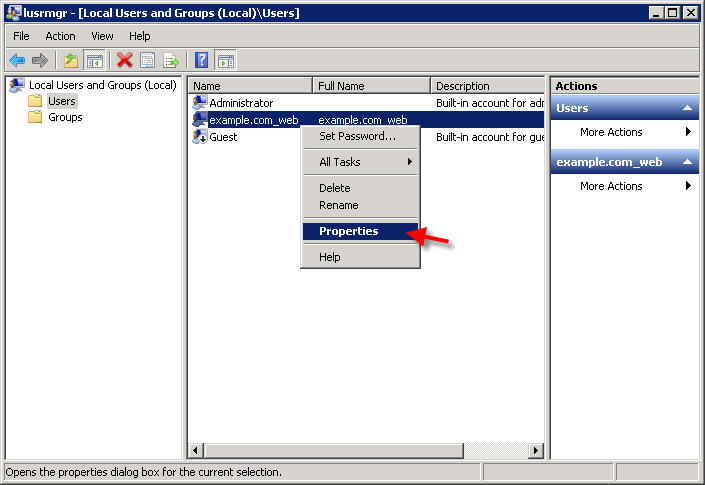Toggle the Show/Hide Action Pane icon
The height and width of the screenshot is (485, 705).
tap(226, 60)
